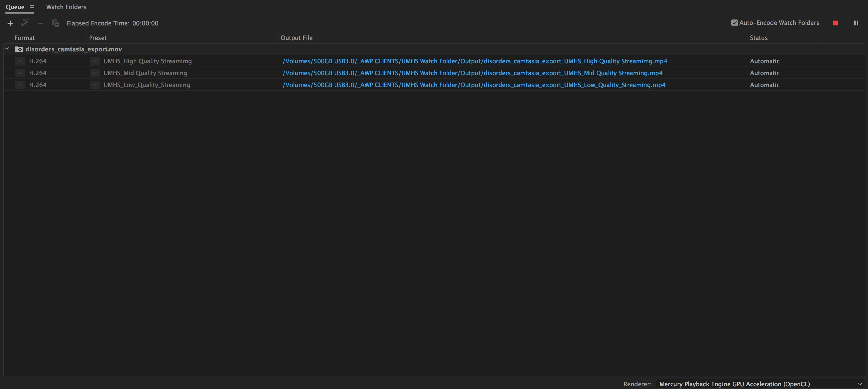Collapse the disorders_camtasia_export.mov source group

7,49
